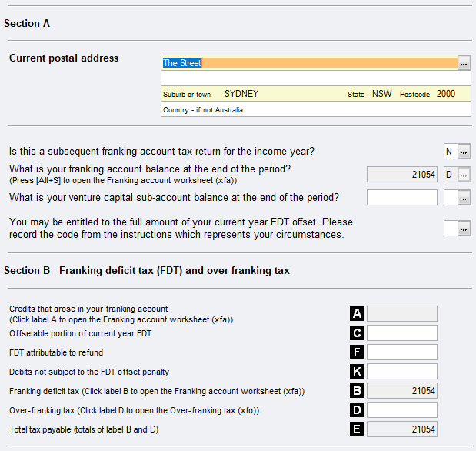
Task: Click label E for total tax payable
Action: tap(357, 429)
